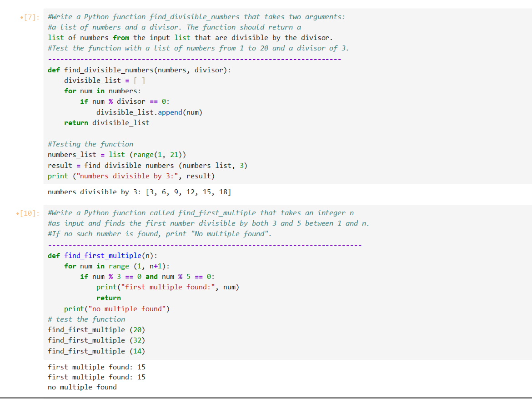Click the cell prompt label [7]:
The height and width of the screenshot is (399, 532).
point(31,17)
